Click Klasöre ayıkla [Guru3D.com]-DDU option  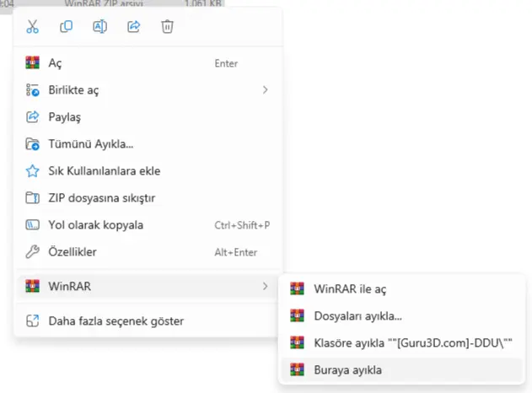tap(401, 342)
